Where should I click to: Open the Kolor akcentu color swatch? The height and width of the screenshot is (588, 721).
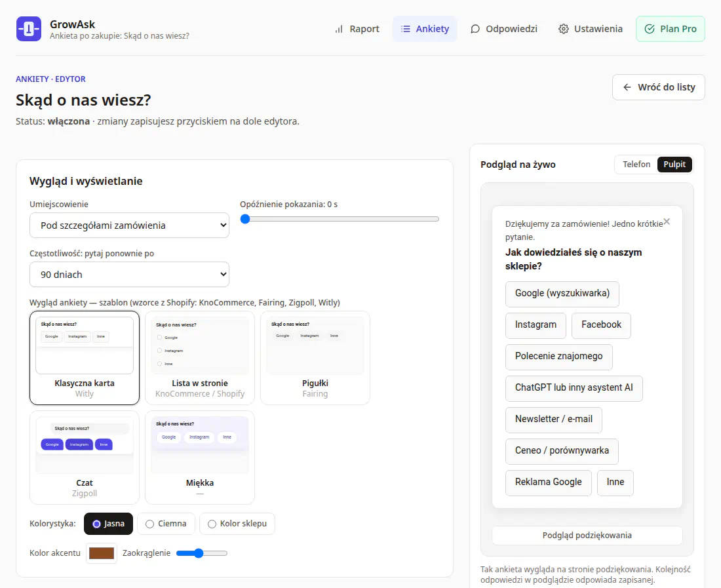tap(102, 553)
